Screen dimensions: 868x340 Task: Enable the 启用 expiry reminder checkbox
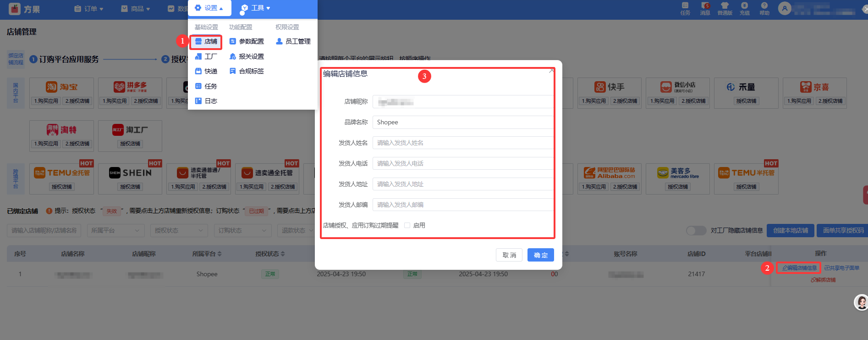tap(407, 225)
